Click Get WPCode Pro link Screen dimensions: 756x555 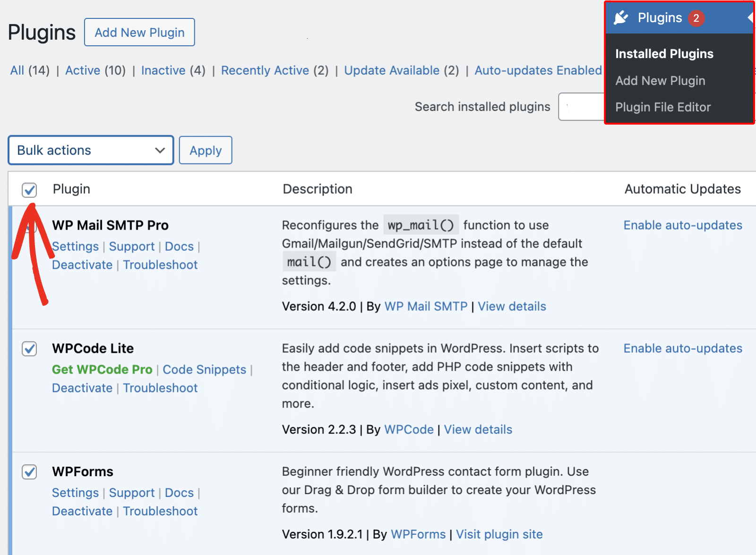[102, 369]
